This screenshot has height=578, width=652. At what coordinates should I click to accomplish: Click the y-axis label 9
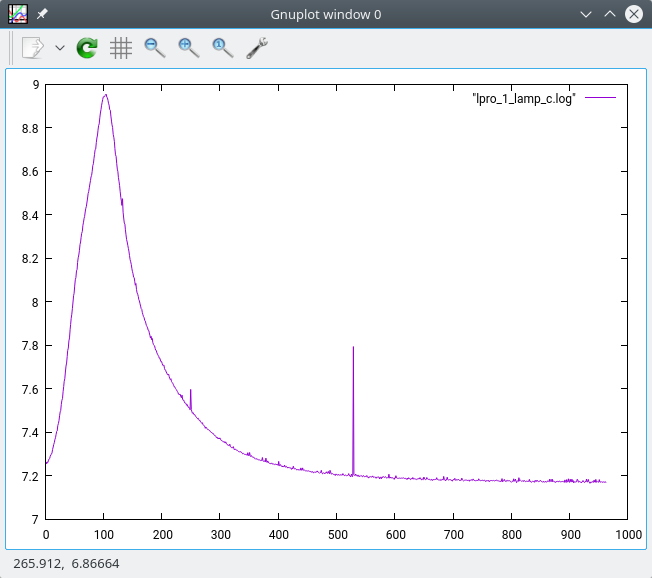pos(36,85)
